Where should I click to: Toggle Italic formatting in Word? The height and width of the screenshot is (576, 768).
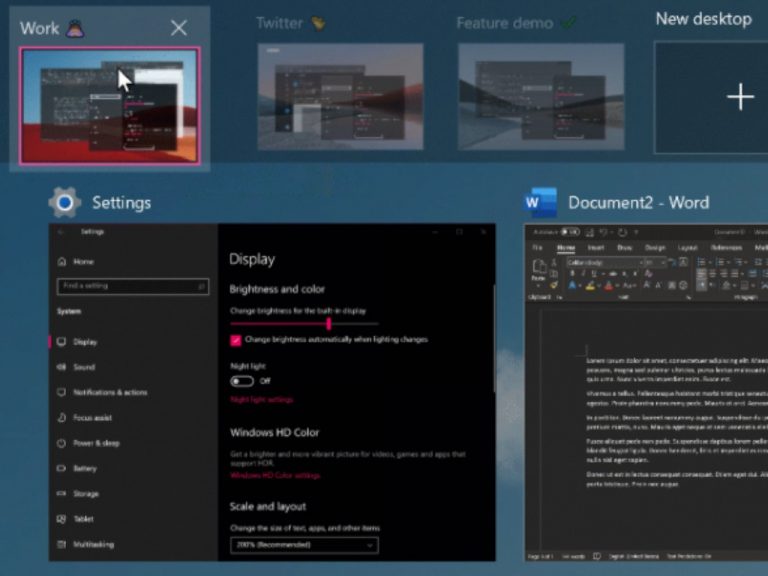tap(583, 273)
